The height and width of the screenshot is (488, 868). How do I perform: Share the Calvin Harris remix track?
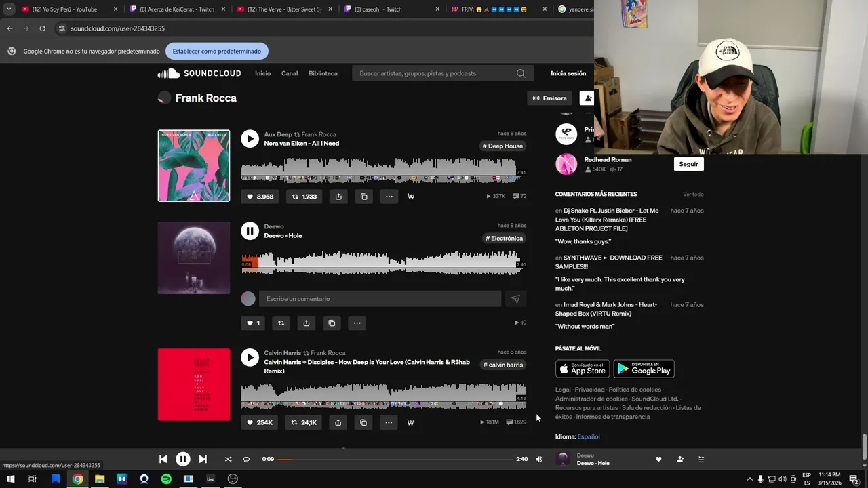pos(338,422)
